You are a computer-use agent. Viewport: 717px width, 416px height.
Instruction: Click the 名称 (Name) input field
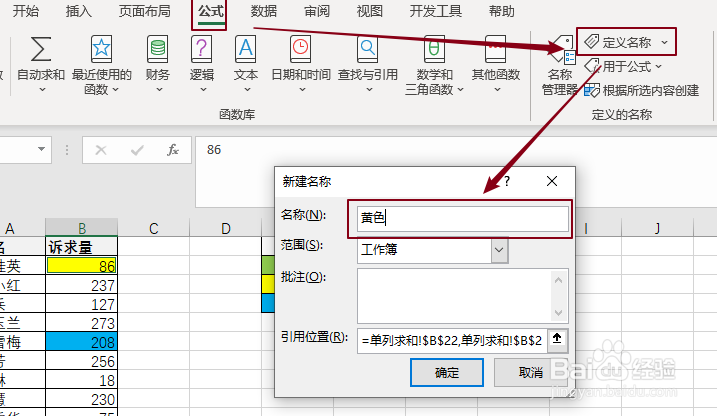[x=463, y=219]
